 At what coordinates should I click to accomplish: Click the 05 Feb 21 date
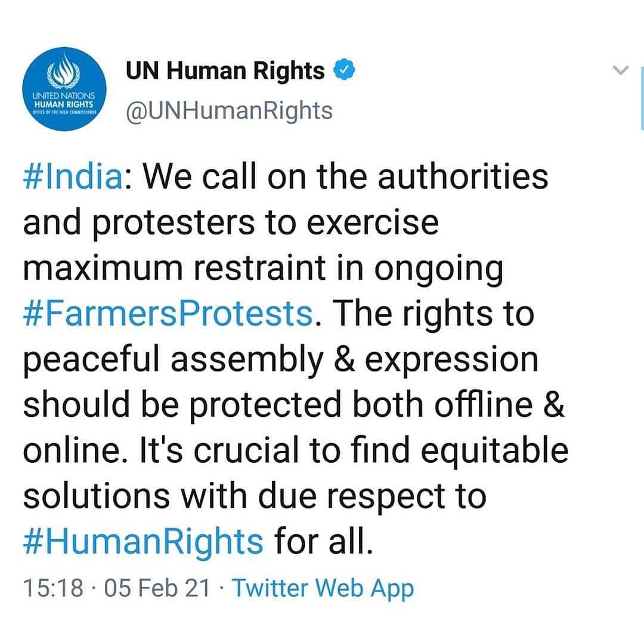(157, 588)
